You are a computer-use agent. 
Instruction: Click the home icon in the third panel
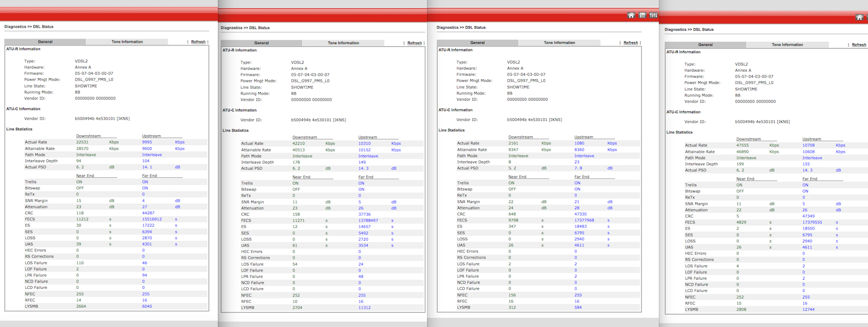point(631,15)
